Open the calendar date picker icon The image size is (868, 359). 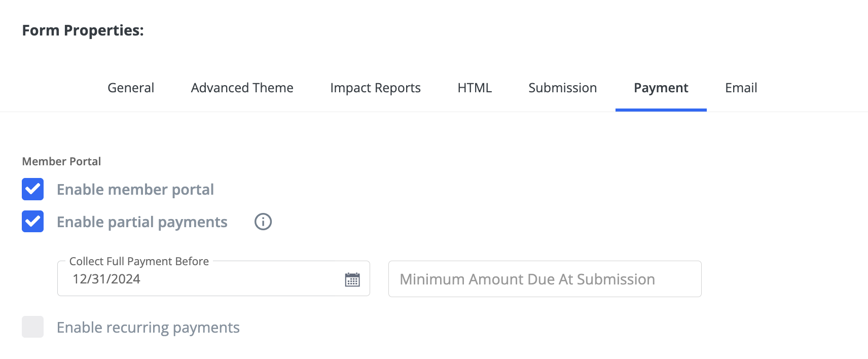click(353, 279)
